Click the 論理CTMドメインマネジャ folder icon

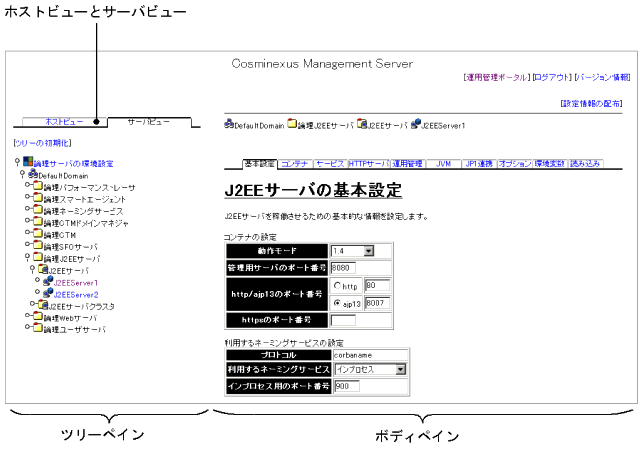tap(38, 221)
